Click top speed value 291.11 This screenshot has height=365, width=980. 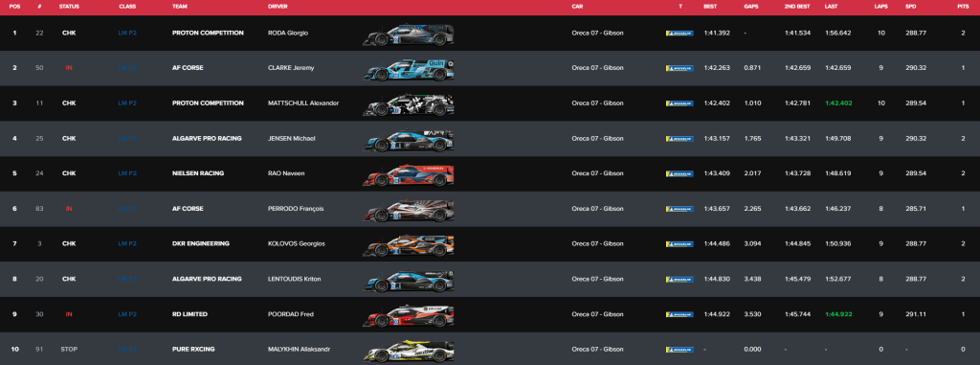coord(916,314)
